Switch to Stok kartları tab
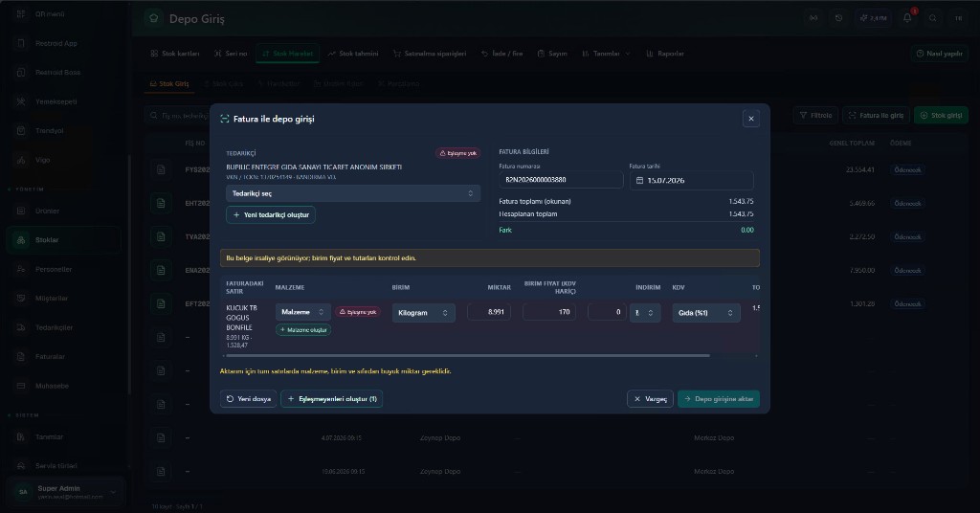This screenshot has width=980, height=513. tap(174, 54)
